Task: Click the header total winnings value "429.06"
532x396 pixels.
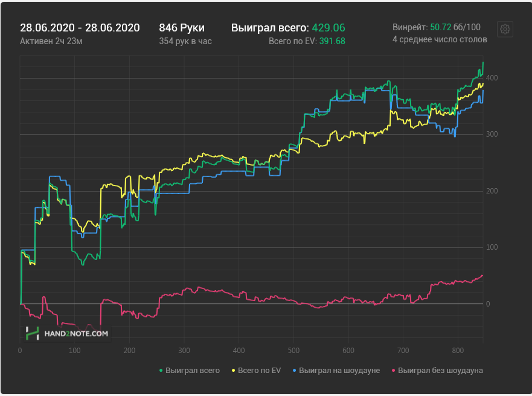Action: coord(328,28)
